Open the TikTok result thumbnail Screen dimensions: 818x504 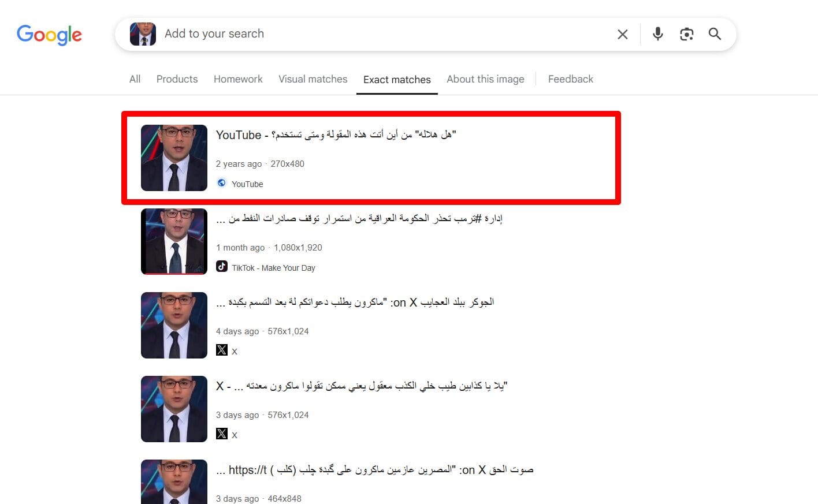pyautogui.click(x=174, y=241)
